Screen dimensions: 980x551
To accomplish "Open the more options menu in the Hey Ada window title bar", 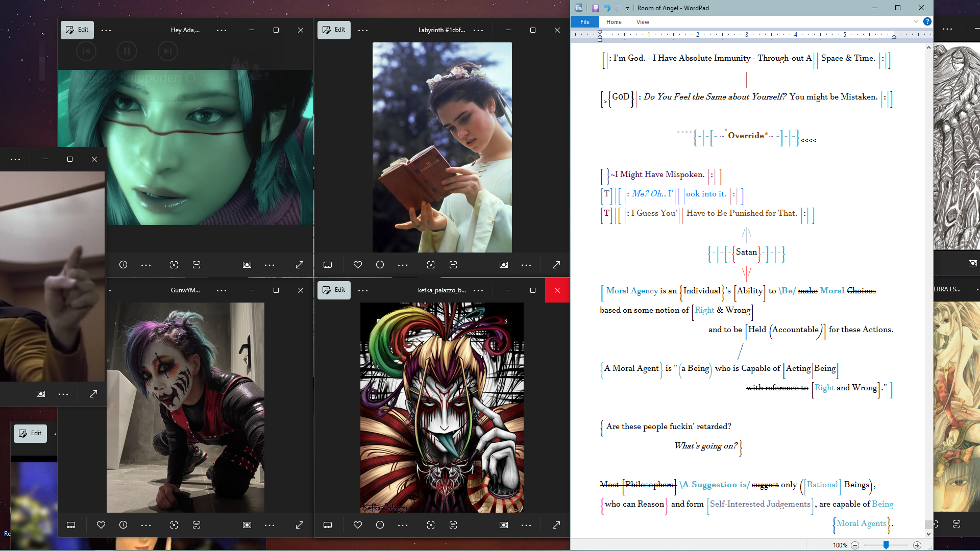I will tap(221, 30).
